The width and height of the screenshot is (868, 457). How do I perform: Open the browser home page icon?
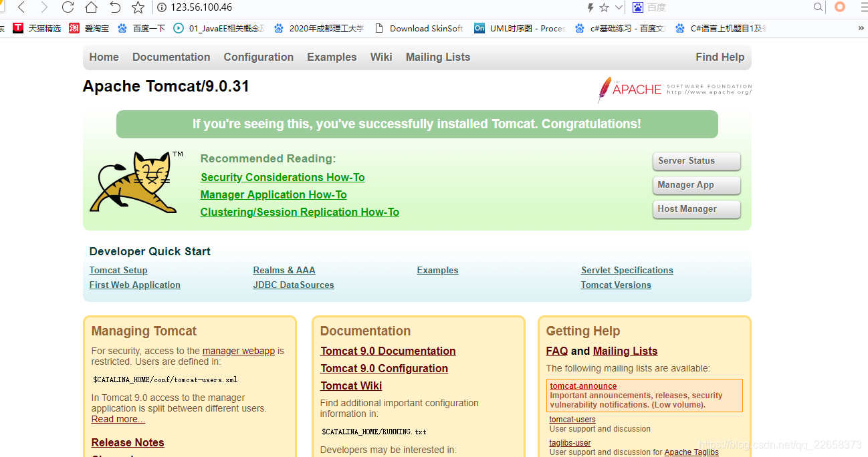pos(91,7)
